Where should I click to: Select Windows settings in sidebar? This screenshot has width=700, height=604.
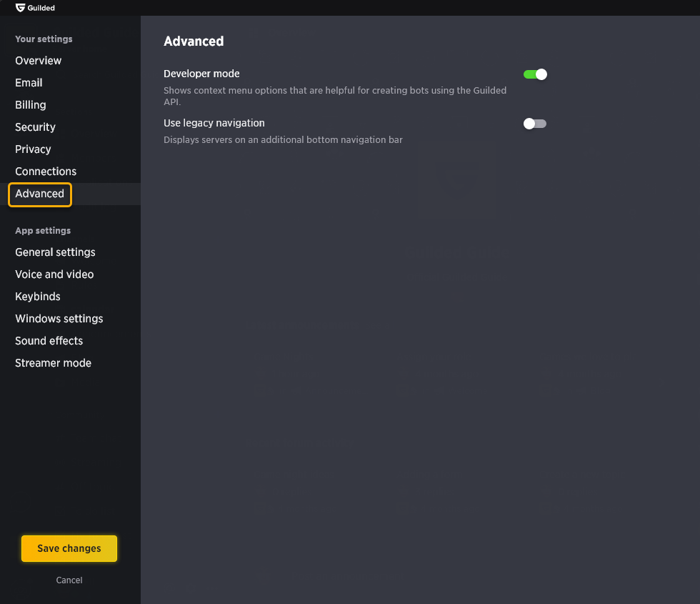59,319
